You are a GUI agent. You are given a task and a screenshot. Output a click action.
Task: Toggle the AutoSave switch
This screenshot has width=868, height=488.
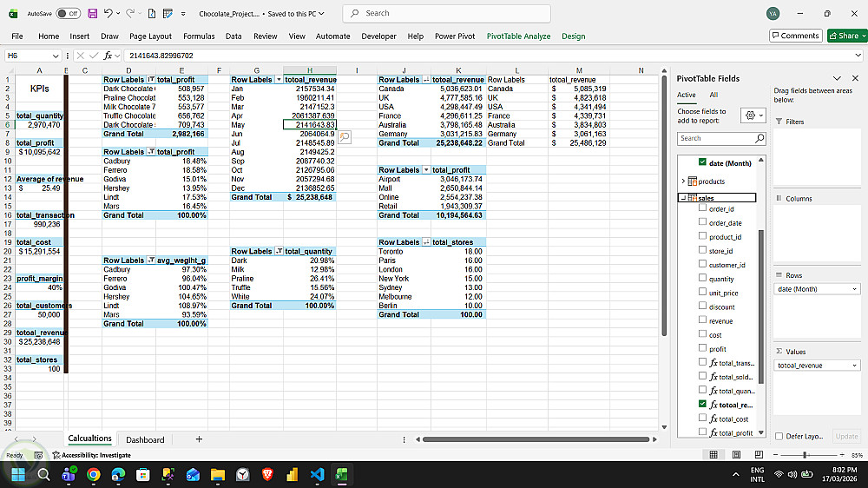[x=69, y=13]
